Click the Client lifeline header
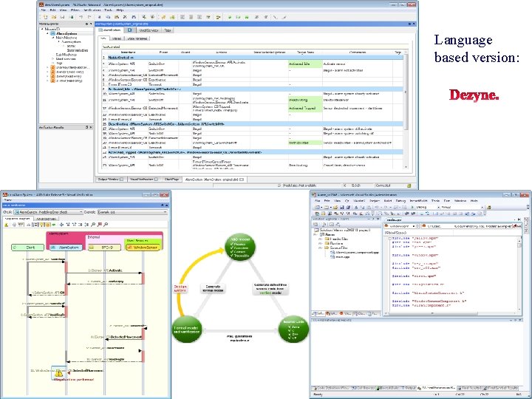The width and height of the screenshot is (532, 399). (x=27, y=248)
